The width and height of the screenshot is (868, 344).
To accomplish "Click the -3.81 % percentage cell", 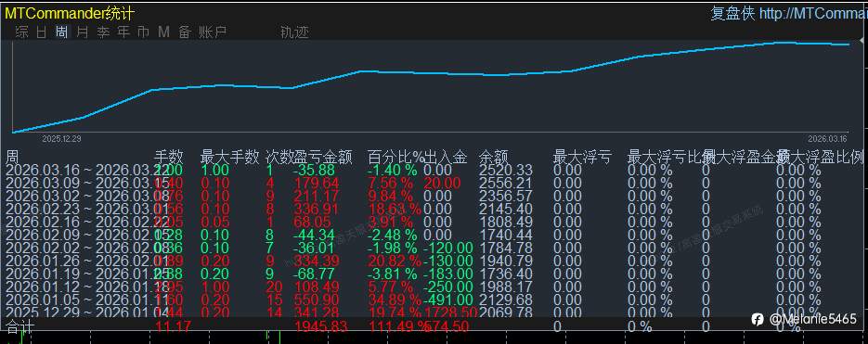I will click(392, 274).
